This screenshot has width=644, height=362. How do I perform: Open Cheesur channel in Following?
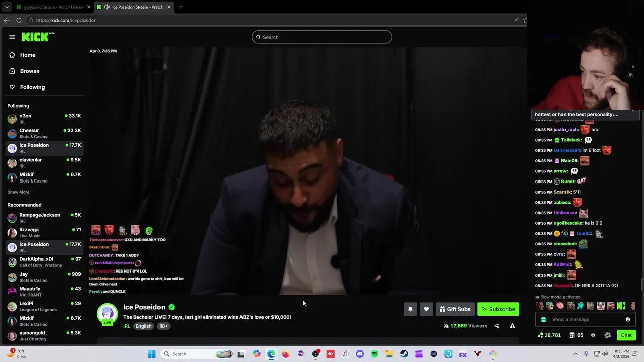pyautogui.click(x=44, y=133)
